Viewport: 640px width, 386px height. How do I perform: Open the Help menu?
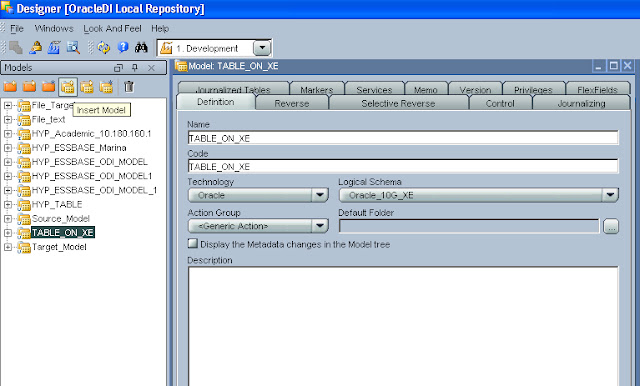point(160,29)
